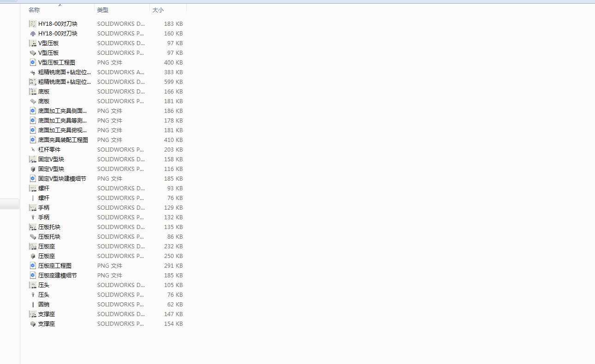Click the SOLIDWORKS P... type in the 杠杆零件 row

coord(121,149)
